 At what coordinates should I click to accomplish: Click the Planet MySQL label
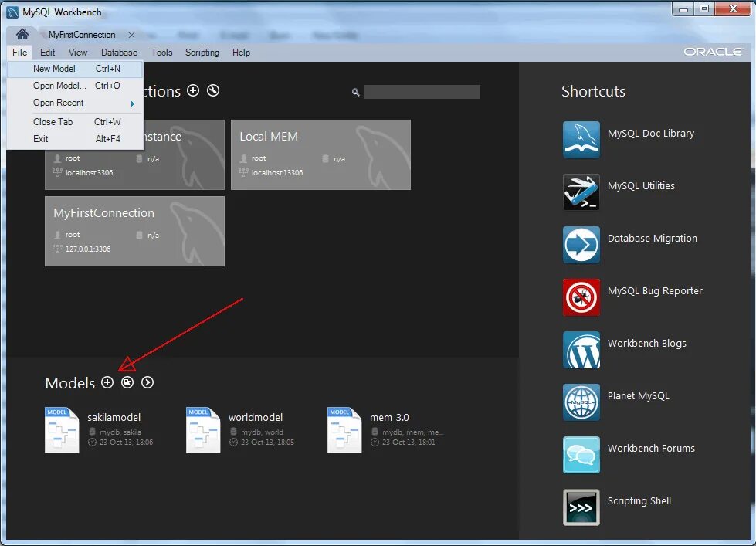[639, 396]
